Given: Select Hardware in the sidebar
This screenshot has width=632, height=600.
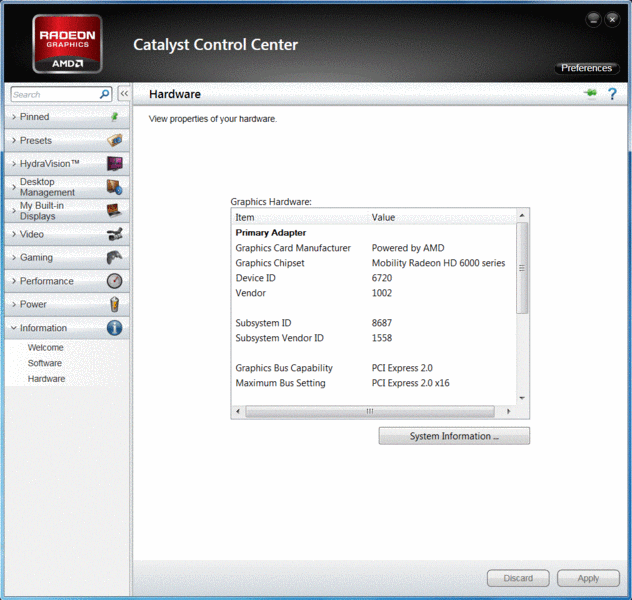Looking at the screenshot, I should click(x=46, y=379).
